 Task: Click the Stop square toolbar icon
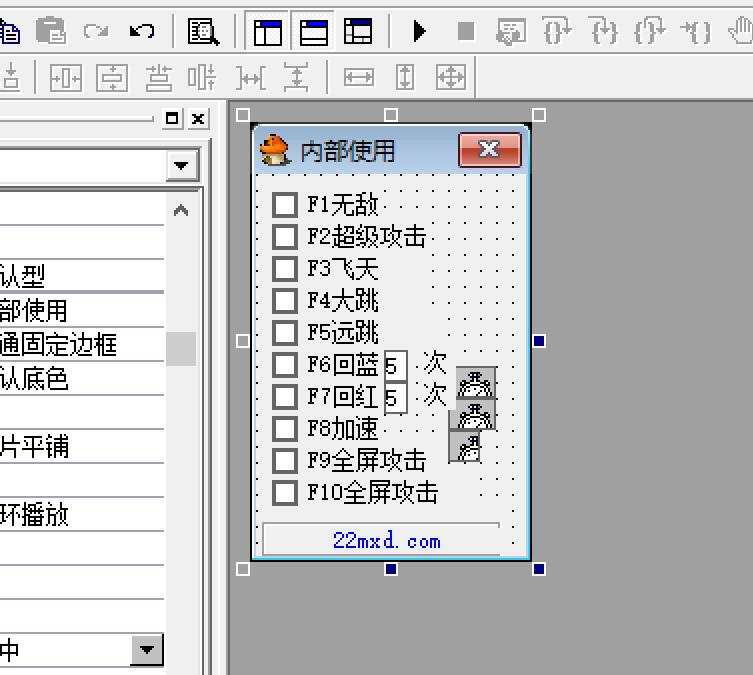point(466,31)
